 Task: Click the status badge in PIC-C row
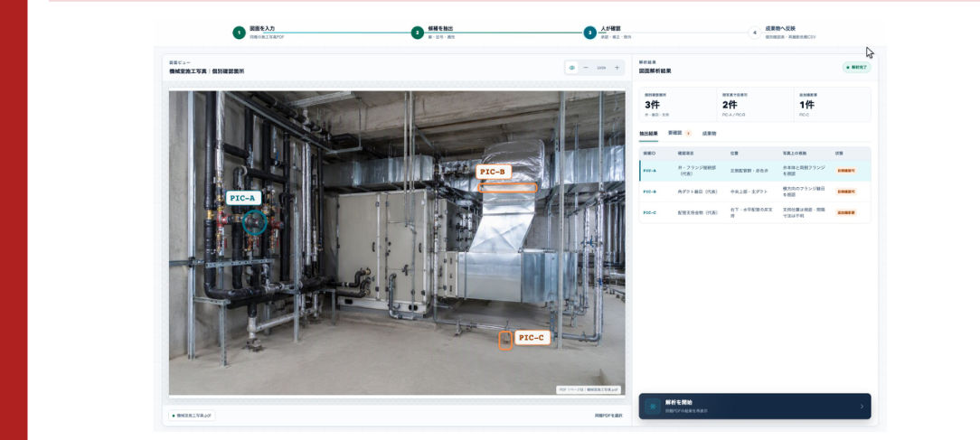pos(846,212)
